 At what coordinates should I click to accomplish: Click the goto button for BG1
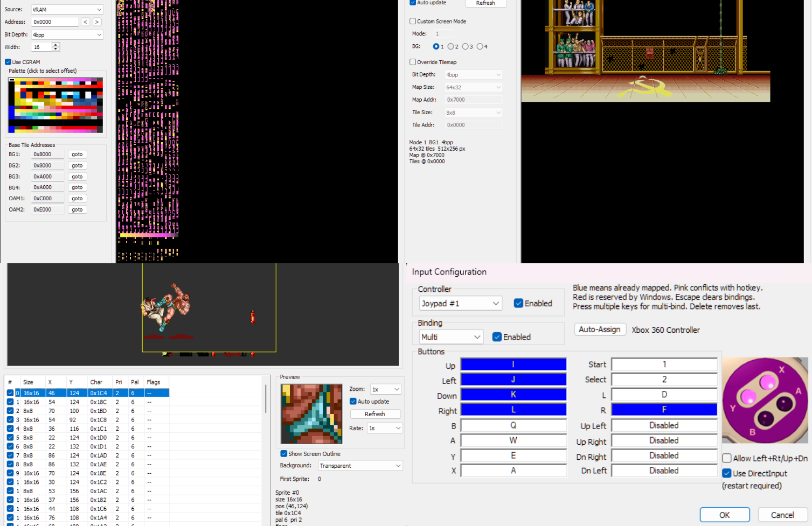coord(77,155)
